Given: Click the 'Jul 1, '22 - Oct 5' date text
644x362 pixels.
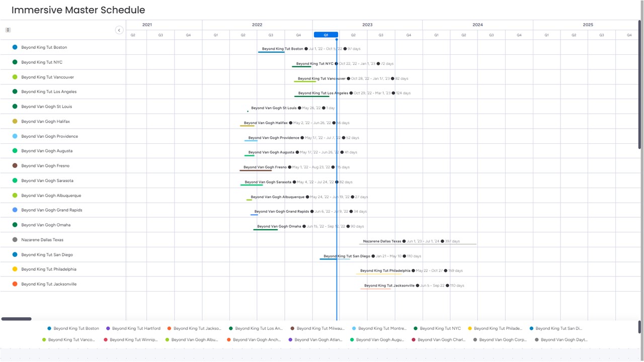Looking at the screenshot, I should [x=326, y=49].
